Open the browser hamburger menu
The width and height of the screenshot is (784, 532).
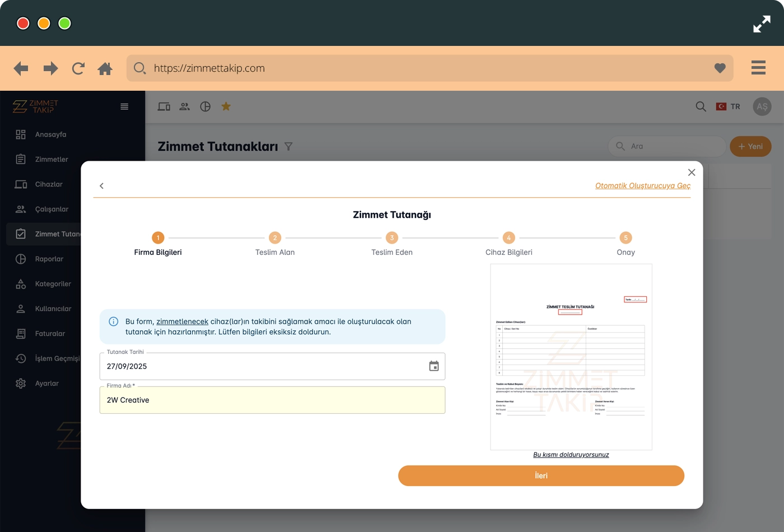(758, 67)
